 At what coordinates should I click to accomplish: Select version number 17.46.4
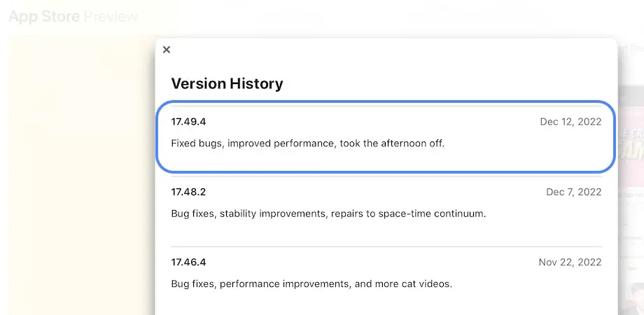click(188, 262)
